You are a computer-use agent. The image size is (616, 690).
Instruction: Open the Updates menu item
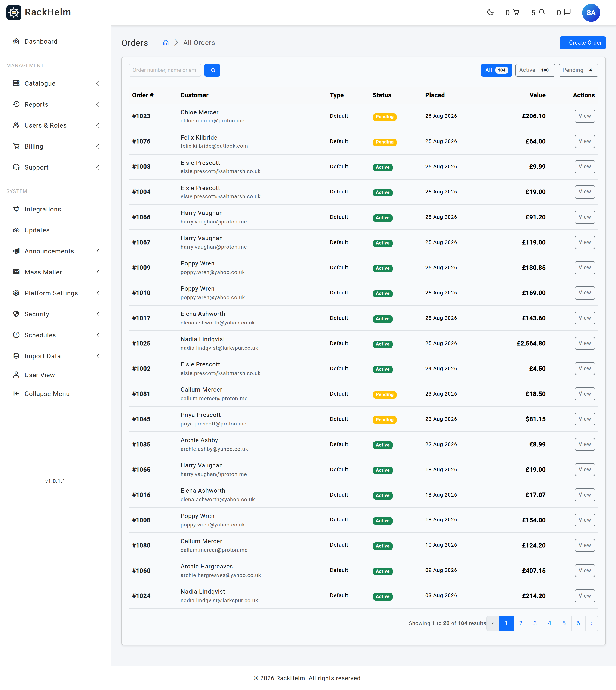55,230
